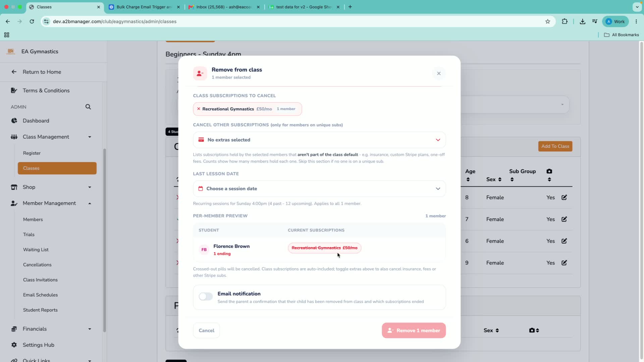644x362 pixels.
Task: Close the Remove from class dialog
Action: tap(439, 73)
